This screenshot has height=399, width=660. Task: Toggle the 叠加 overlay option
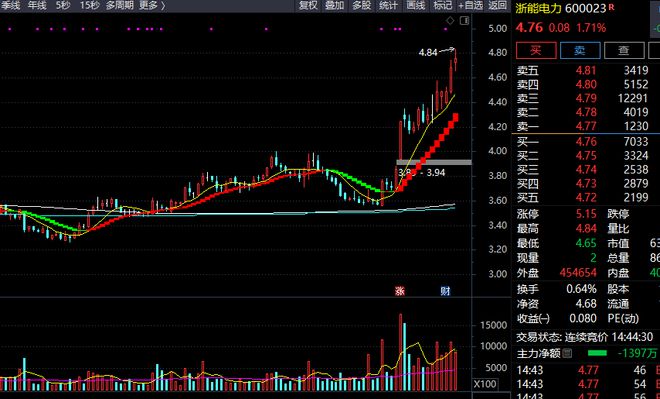point(335,5)
